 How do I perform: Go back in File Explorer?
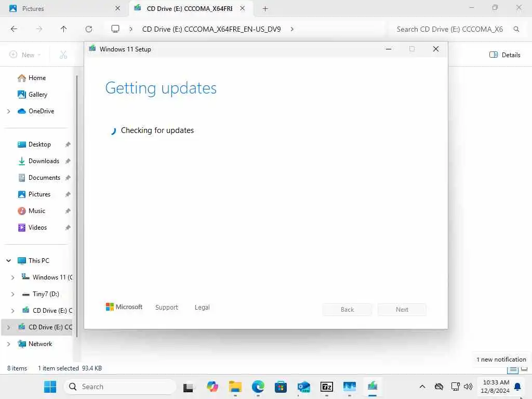pos(14,29)
